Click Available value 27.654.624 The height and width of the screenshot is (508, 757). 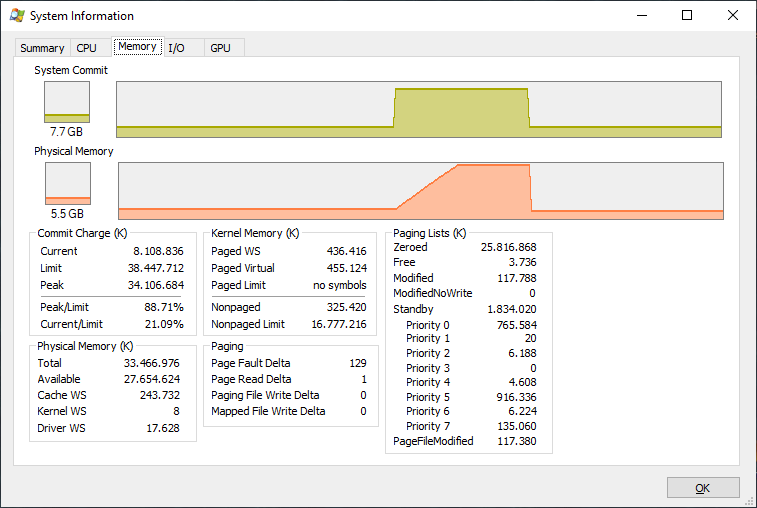coord(152,379)
